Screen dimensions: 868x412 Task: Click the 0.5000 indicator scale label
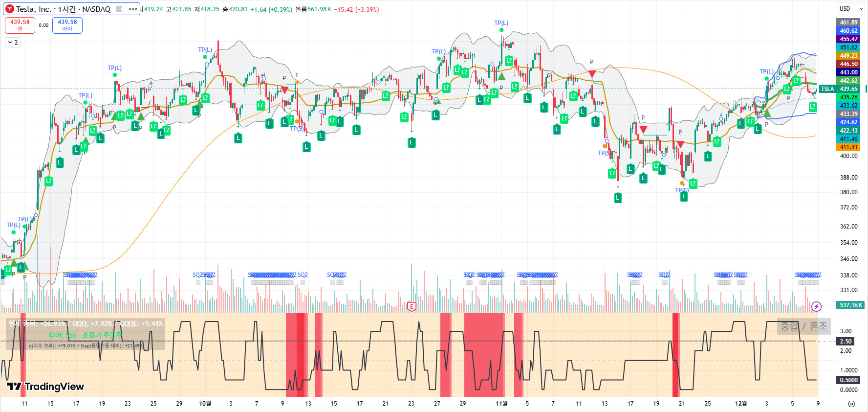[x=848, y=380]
